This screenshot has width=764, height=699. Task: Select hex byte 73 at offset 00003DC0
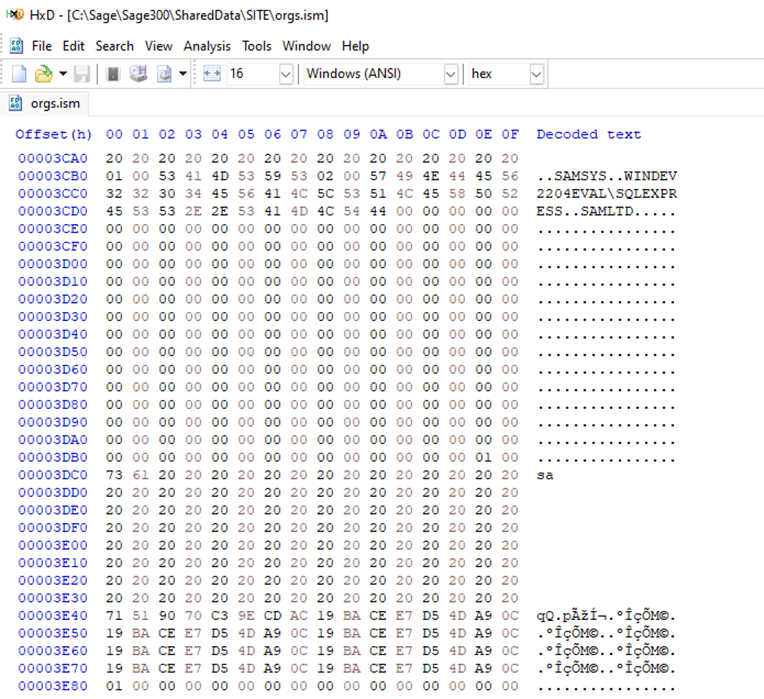pos(114,475)
